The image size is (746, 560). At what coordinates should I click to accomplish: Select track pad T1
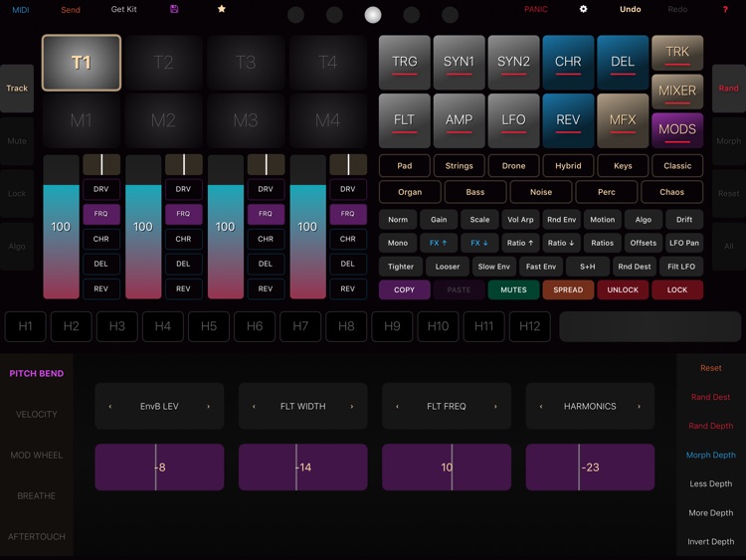[82, 63]
